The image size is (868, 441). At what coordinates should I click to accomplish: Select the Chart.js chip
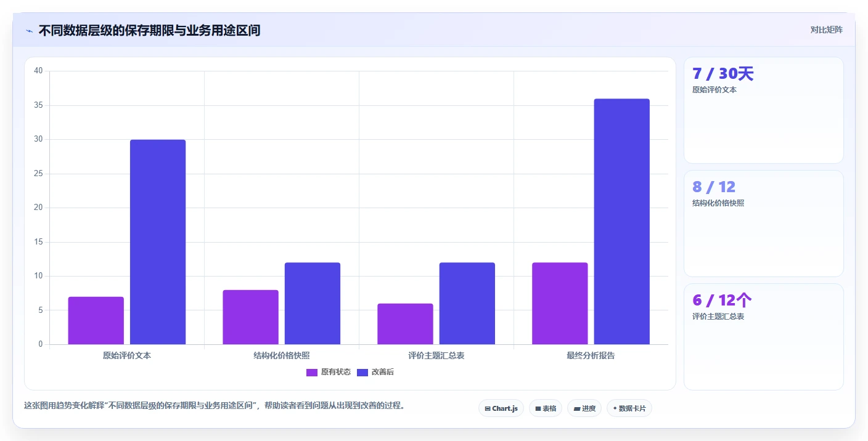coord(501,408)
